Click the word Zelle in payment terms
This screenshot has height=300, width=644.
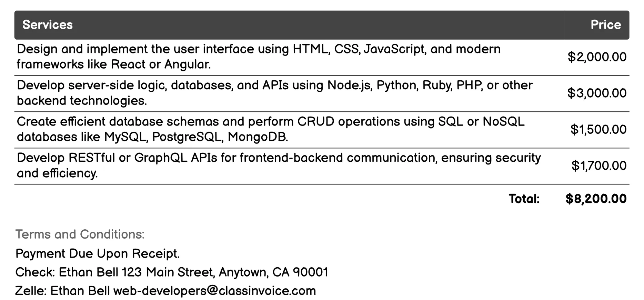coord(30,291)
